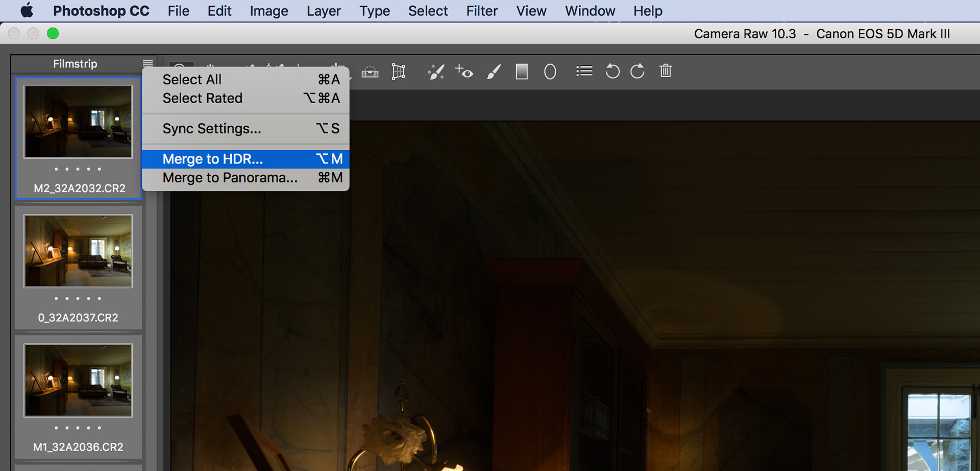
Task: Select the 0_32A2037.CR2 thumbnail
Action: coord(78,251)
